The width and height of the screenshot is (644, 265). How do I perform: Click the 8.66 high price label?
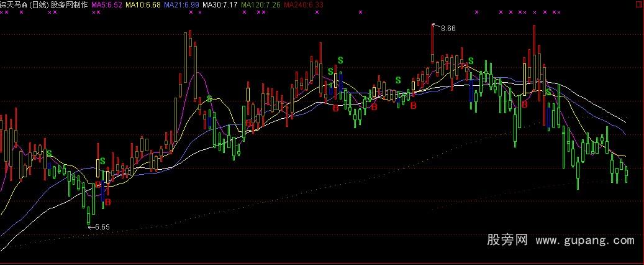(448, 28)
